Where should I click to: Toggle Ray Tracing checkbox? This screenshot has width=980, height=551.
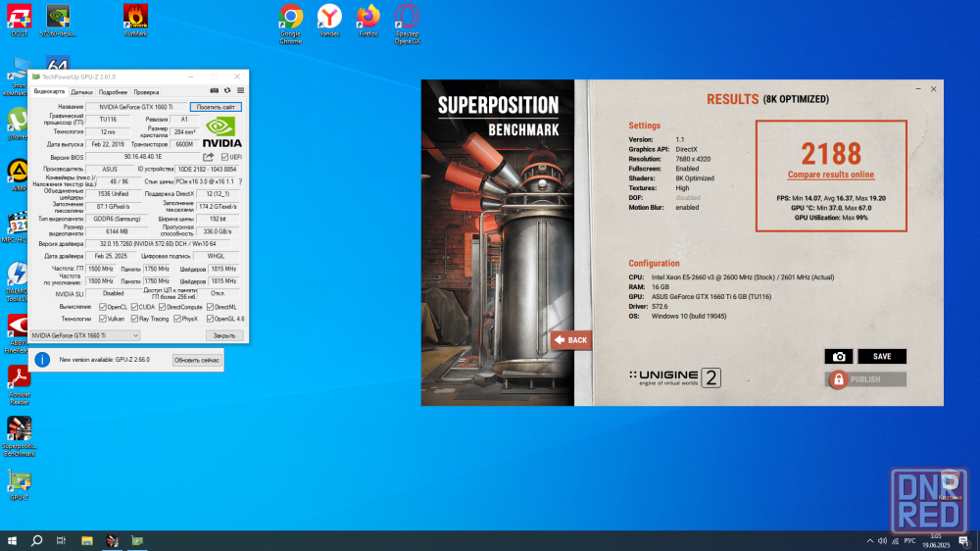(134, 319)
